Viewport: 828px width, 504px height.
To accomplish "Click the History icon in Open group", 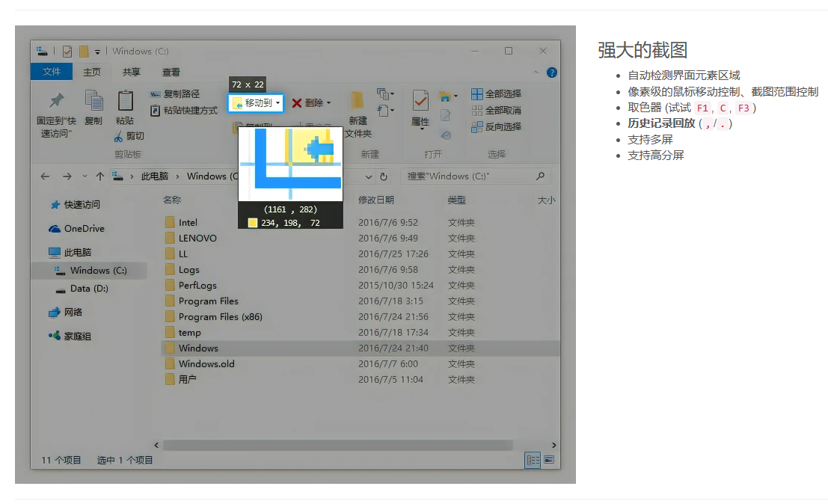I will [x=447, y=135].
